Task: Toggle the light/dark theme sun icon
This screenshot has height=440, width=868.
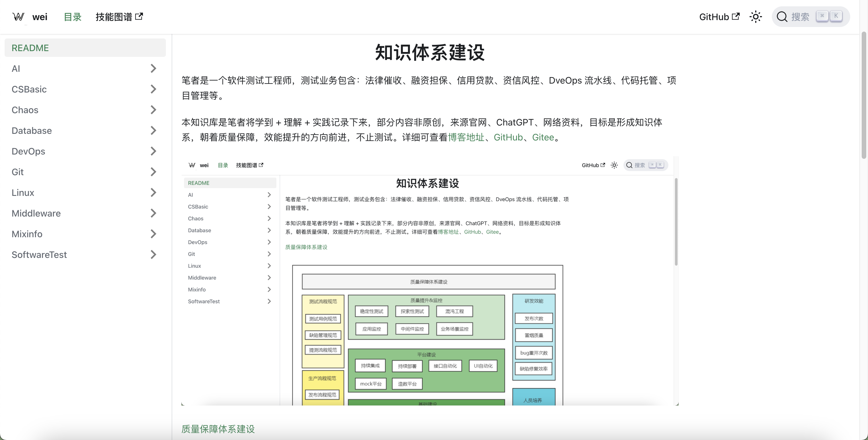Action: coord(755,17)
